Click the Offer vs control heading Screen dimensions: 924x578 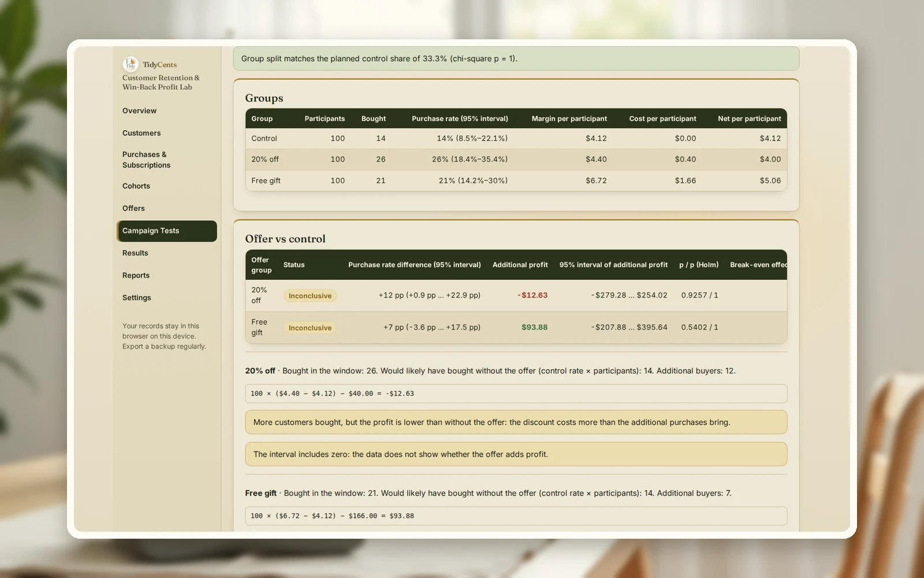click(285, 239)
